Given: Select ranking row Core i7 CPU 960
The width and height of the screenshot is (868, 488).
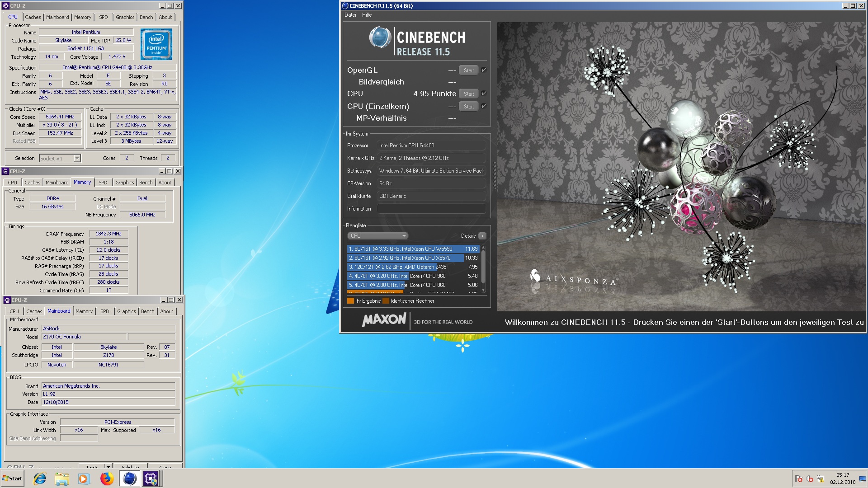Looking at the screenshot, I should (x=413, y=276).
